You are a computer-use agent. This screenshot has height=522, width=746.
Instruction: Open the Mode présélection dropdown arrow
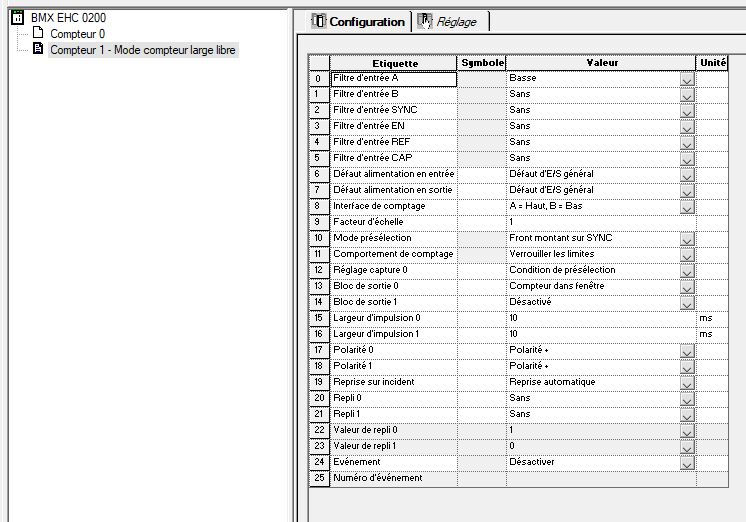[687, 238]
